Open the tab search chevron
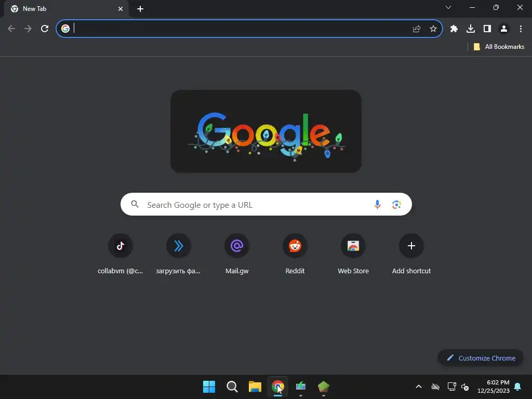The width and height of the screenshot is (532, 399). click(x=448, y=7)
